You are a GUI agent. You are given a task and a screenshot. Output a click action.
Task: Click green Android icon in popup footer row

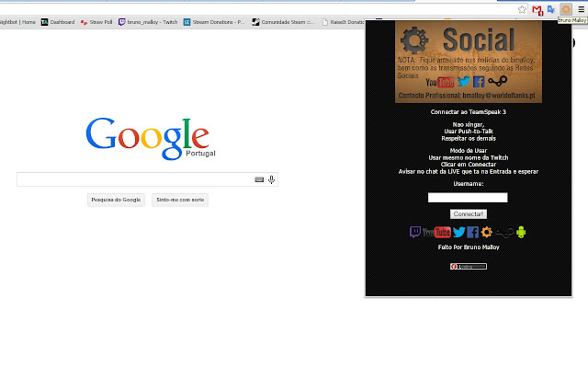(x=521, y=232)
